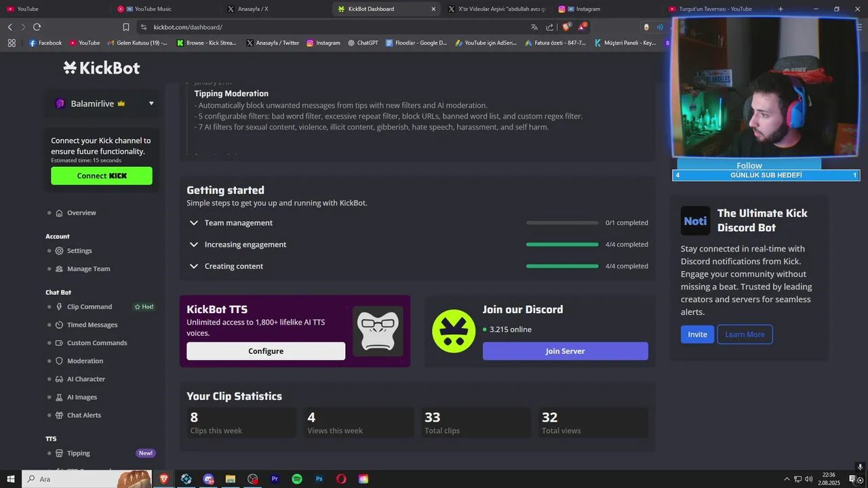The width and height of the screenshot is (868, 488).
Task: Click the KickBot logo
Action: tap(102, 68)
